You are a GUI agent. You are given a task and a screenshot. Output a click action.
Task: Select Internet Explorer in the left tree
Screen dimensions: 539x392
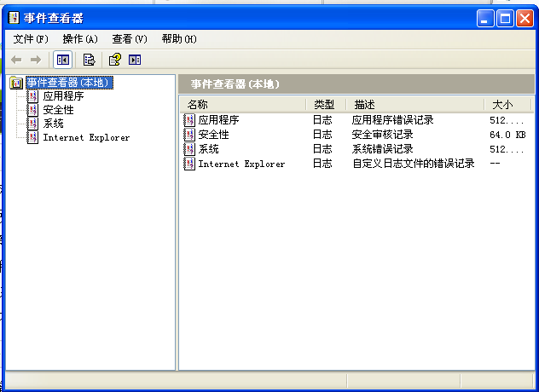point(86,137)
